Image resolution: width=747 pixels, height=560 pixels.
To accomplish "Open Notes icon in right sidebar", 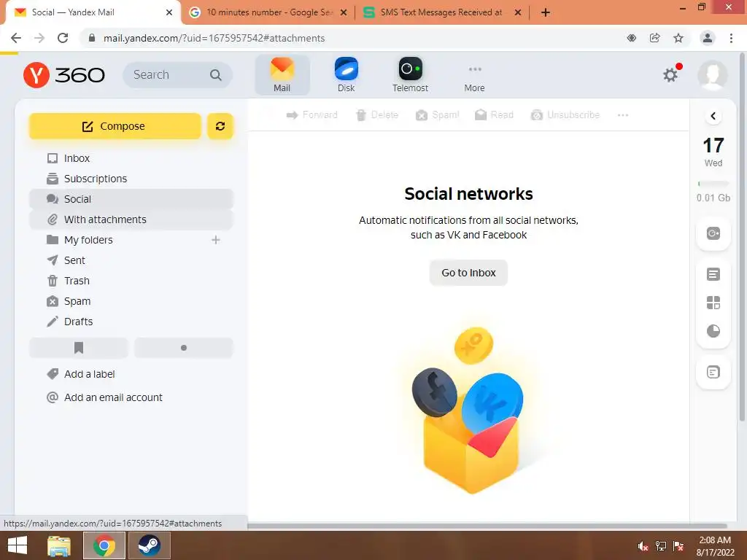I will pos(713,274).
